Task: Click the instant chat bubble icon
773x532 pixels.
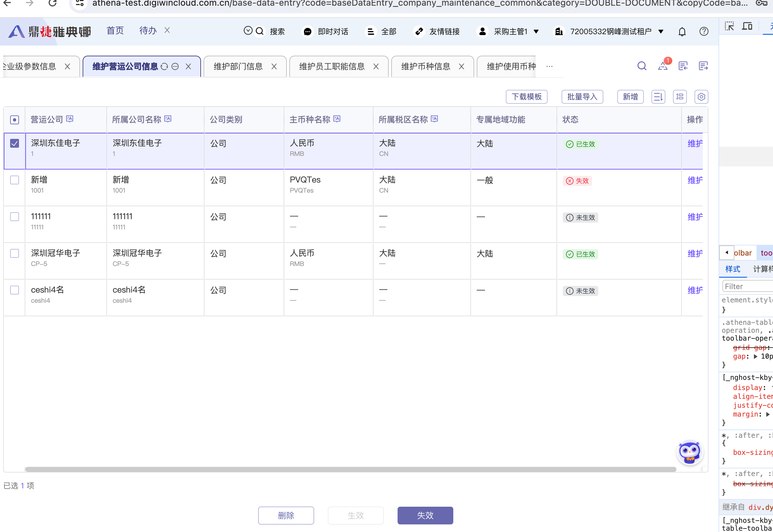Action: coord(308,32)
